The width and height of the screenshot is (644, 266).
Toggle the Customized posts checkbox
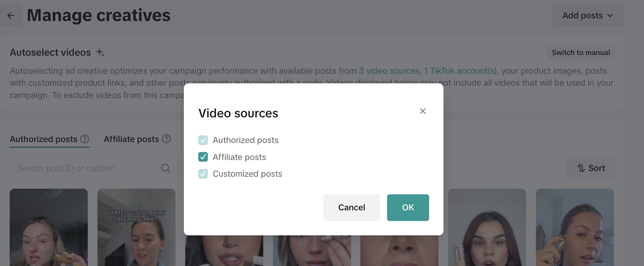click(x=203, y=174)
